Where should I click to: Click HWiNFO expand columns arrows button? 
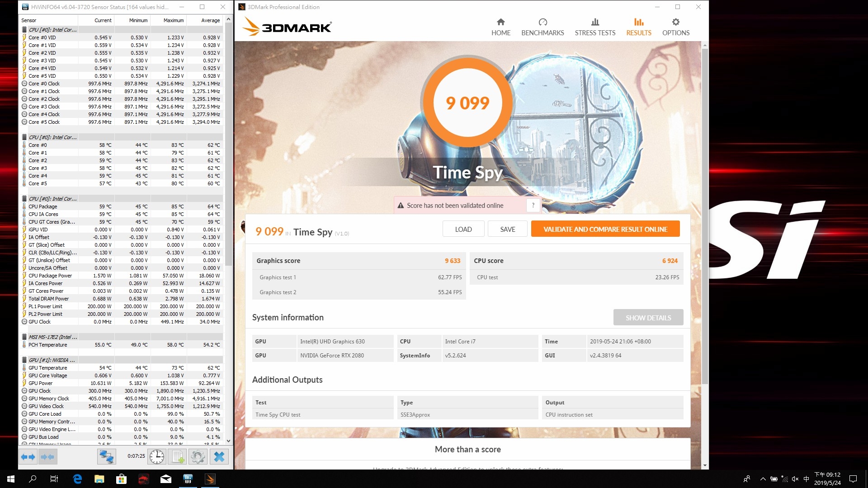tap(28, 457)
